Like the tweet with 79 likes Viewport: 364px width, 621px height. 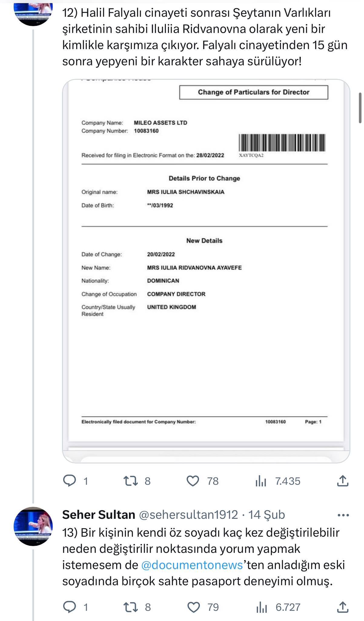(x=194, y=607)
